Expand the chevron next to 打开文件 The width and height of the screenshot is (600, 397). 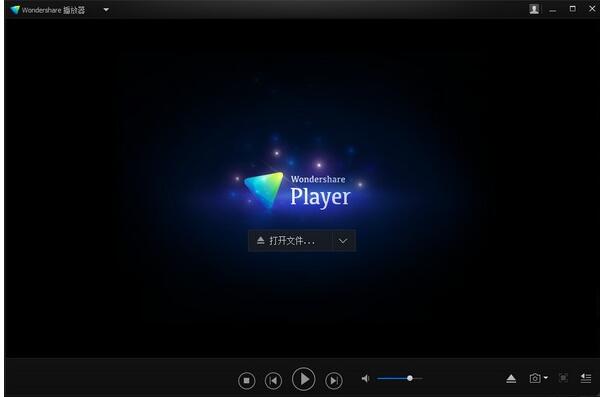343,241
